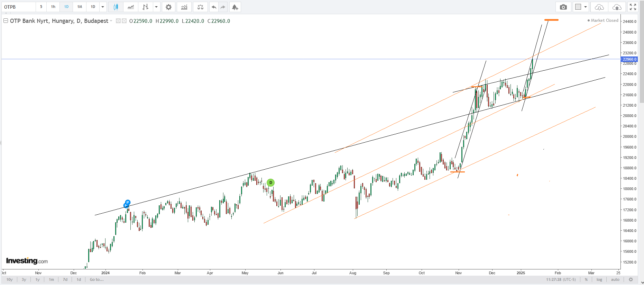Image resolution: width=644 pixels, height=285 pixels.
Task: Toggle auto scale mode
Action: [615, 279]
